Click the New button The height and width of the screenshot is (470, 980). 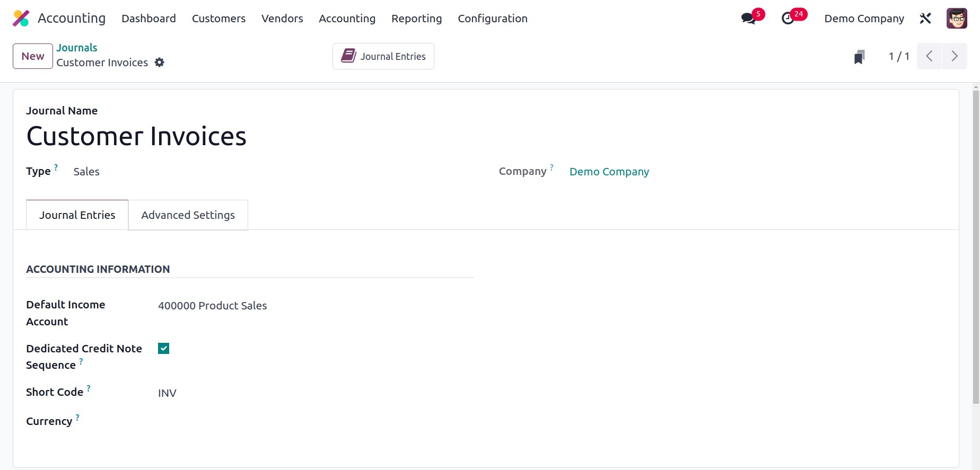[x=33, y=56]
